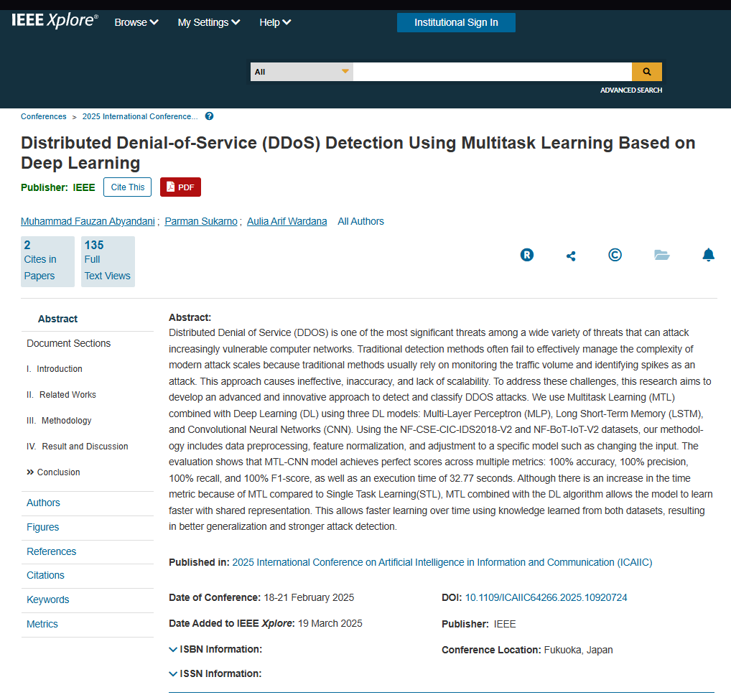Go to Conferences breadcrumb link
731x700 pixels.
tap(43, 116)
